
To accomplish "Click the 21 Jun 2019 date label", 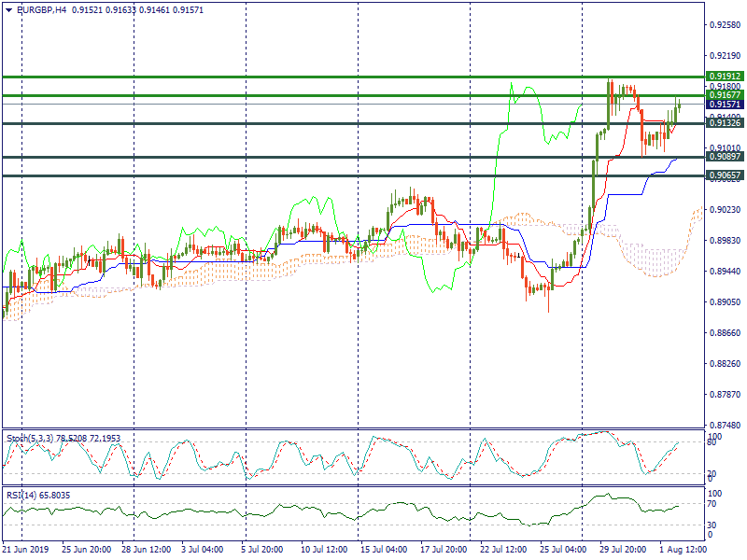I will (x=27, y=551).
